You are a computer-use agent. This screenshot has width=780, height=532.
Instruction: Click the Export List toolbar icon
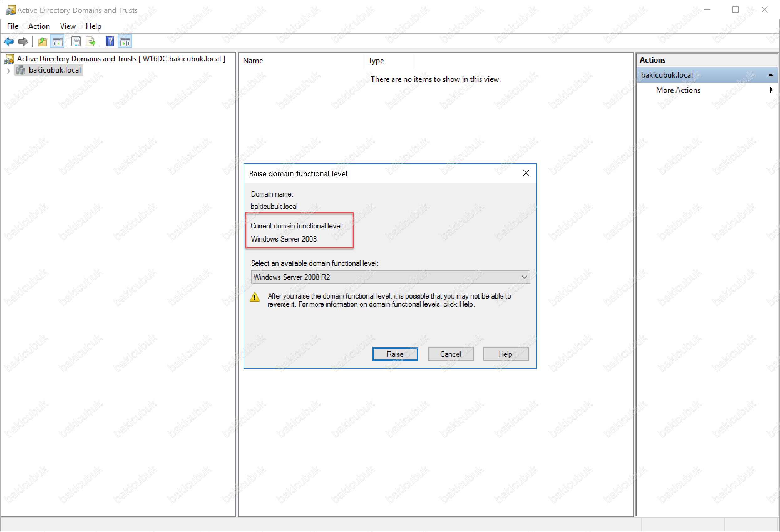(91, 42)
